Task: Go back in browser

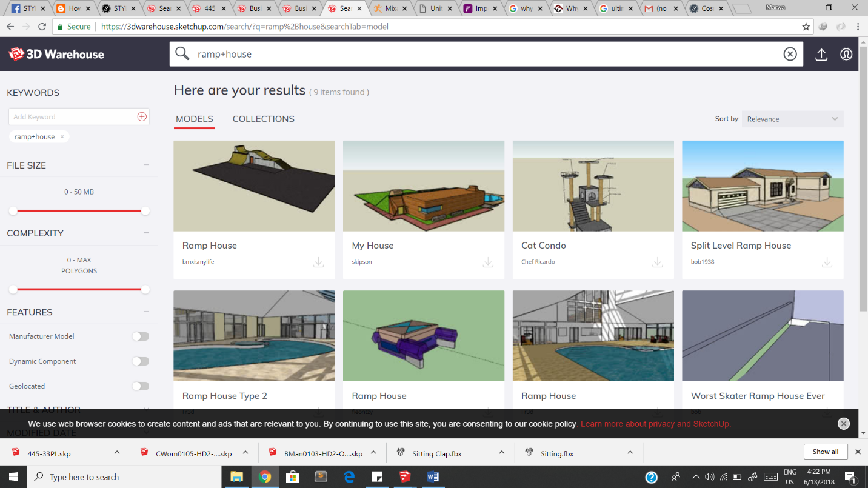Action: (10, 27)
